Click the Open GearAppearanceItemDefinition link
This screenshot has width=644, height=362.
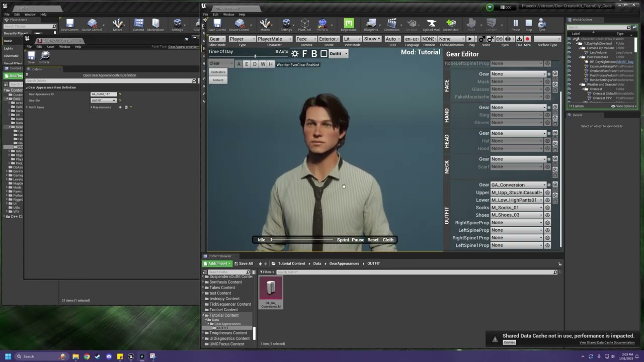click(110, 75)
